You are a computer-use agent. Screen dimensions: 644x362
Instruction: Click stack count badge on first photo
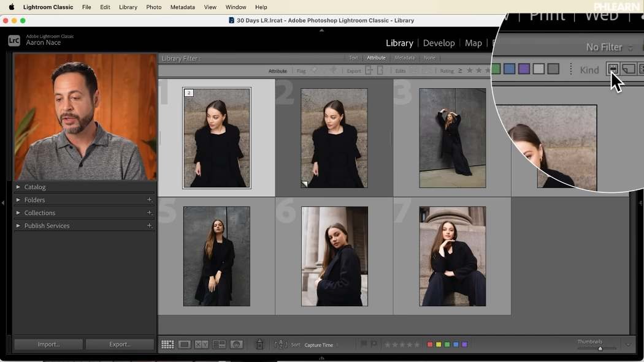coord(188,93)
